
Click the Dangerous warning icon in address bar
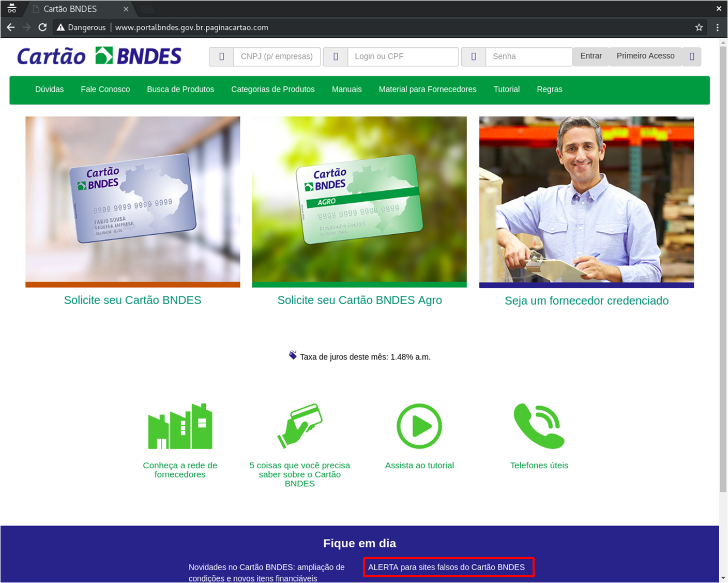point(61,27)
